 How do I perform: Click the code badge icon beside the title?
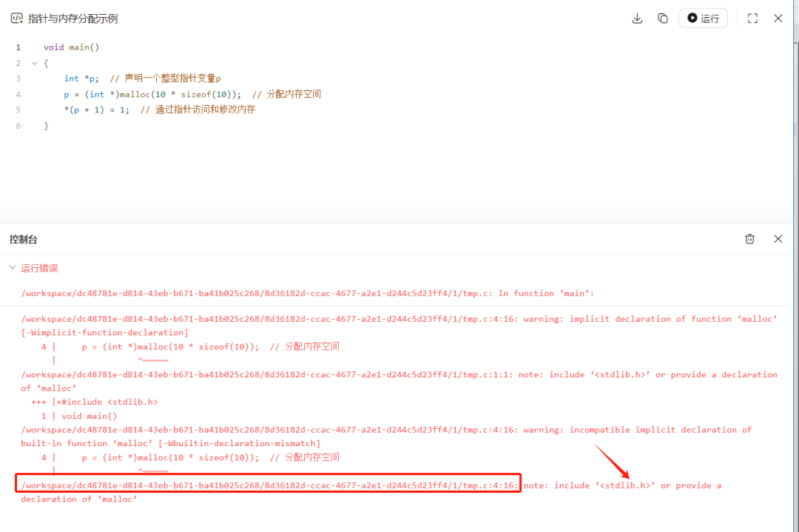click(16, 17)
